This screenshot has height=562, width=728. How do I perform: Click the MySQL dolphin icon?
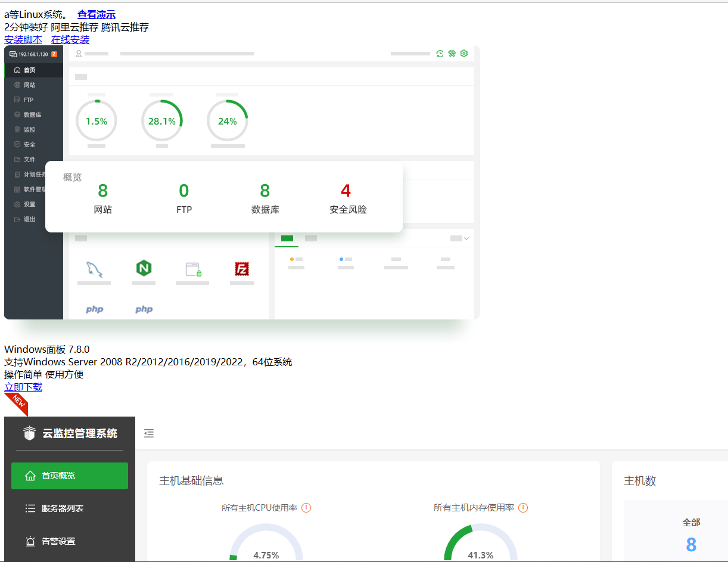(x=94, y=269)
